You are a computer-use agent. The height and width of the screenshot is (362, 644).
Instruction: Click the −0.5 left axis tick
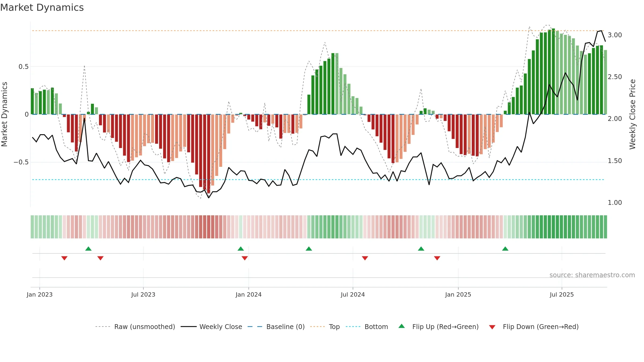21,162
